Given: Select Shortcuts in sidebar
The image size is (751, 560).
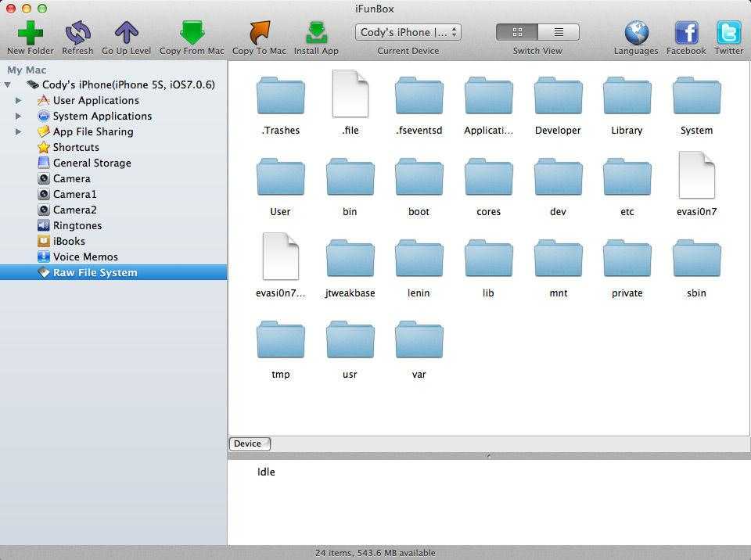Looking at the screenshot, I should coord(68,147).
